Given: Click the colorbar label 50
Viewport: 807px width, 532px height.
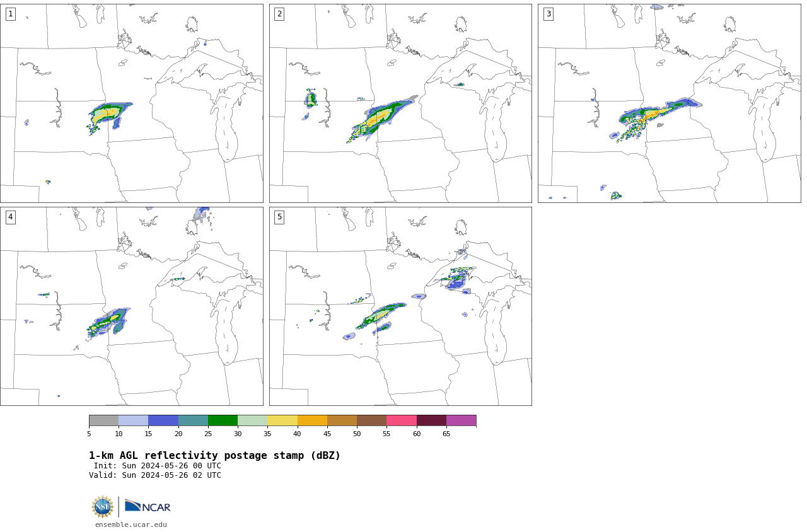Looking at the screenshot, I should click(357, 434).
